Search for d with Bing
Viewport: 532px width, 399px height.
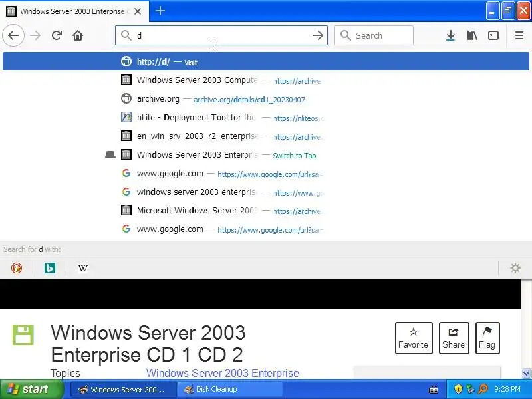tap(49, 268)
